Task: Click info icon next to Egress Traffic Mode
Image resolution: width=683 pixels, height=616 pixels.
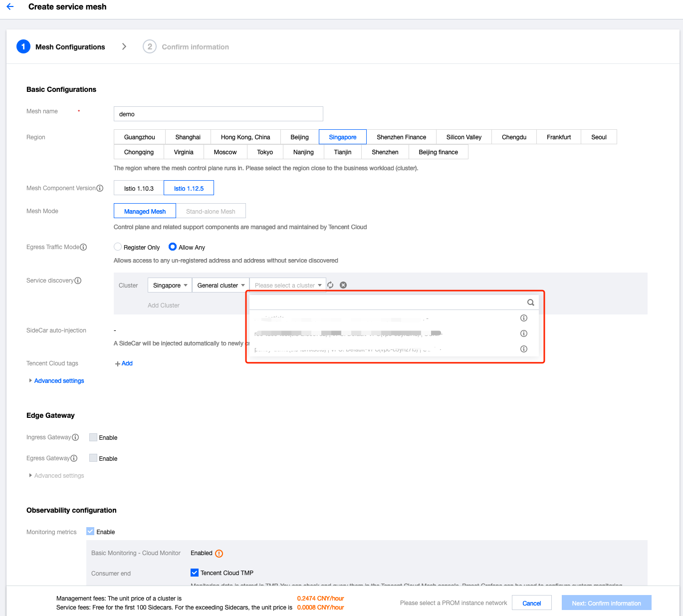Action: tap(83, 247)
